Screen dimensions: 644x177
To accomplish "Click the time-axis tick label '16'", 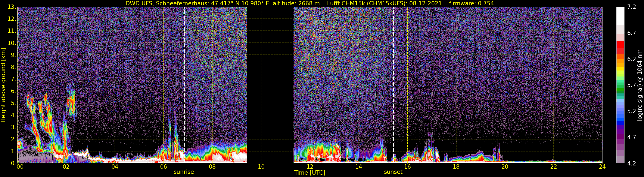I will click(x=407, y=167).
